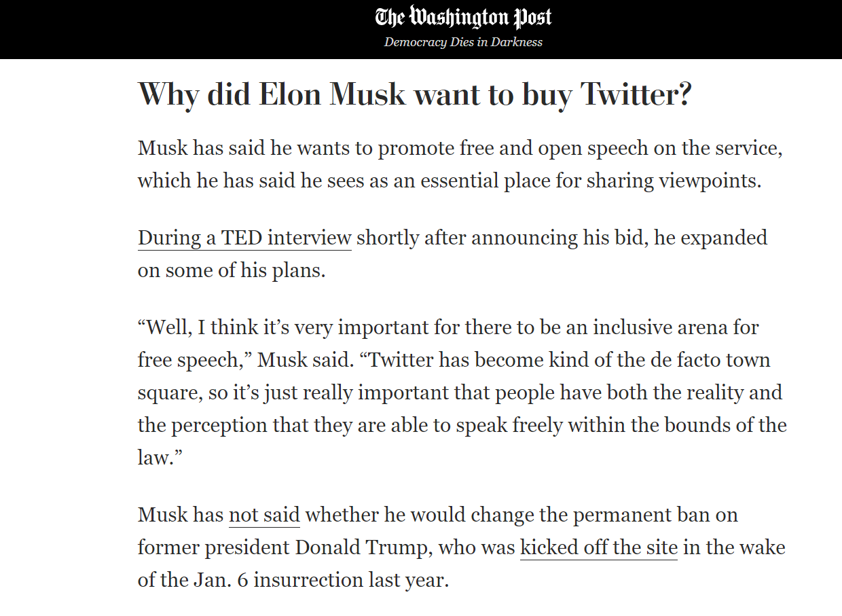Screen dimensions: 842x616
Task: Click the text 'on some of his plans'
Action: tap(232, 270)
